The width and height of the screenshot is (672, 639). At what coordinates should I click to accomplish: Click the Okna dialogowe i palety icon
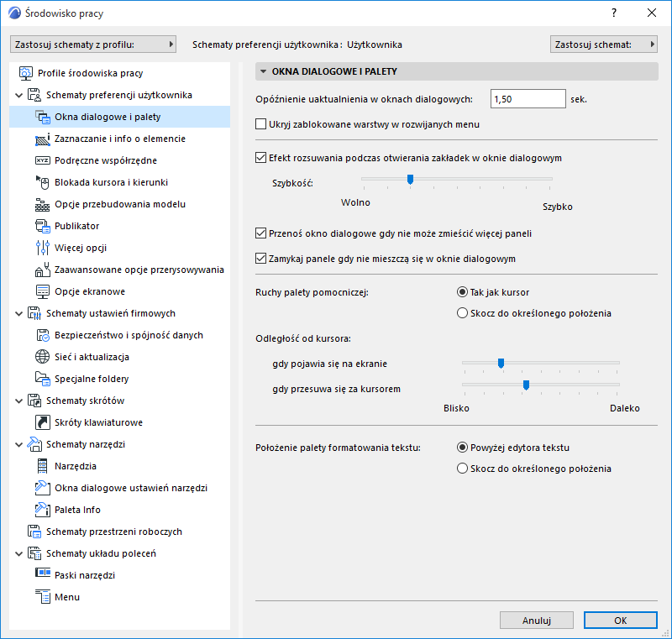coord(43,117)
